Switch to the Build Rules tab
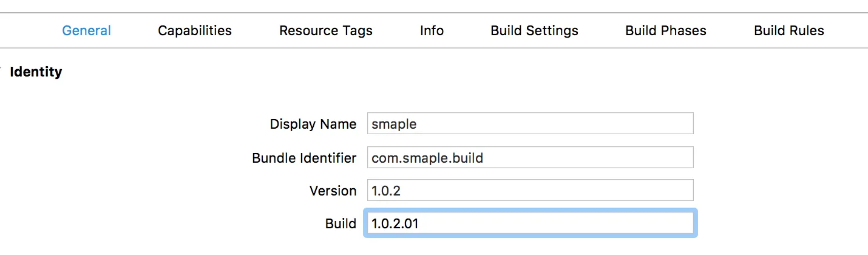The width and height of the screenshot is (868, 255). (x=789, y=30)
